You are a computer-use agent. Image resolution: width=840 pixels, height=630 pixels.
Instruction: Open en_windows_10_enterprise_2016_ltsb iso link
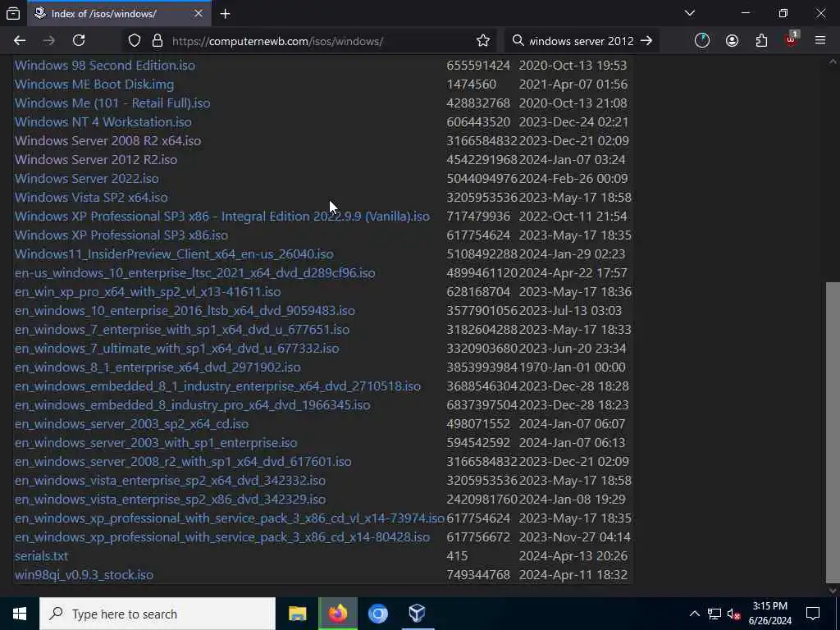(185, 311)
